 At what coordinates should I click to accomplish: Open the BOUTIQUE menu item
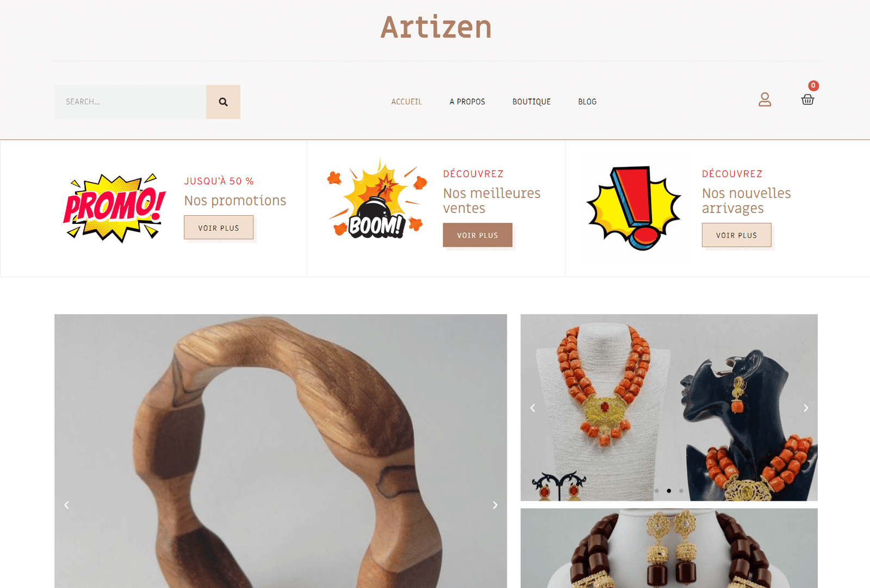coord(532,102)
